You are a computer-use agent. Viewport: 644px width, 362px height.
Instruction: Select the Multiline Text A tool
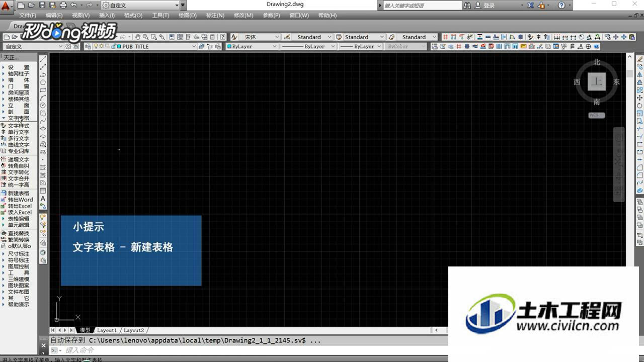[43, 199]
